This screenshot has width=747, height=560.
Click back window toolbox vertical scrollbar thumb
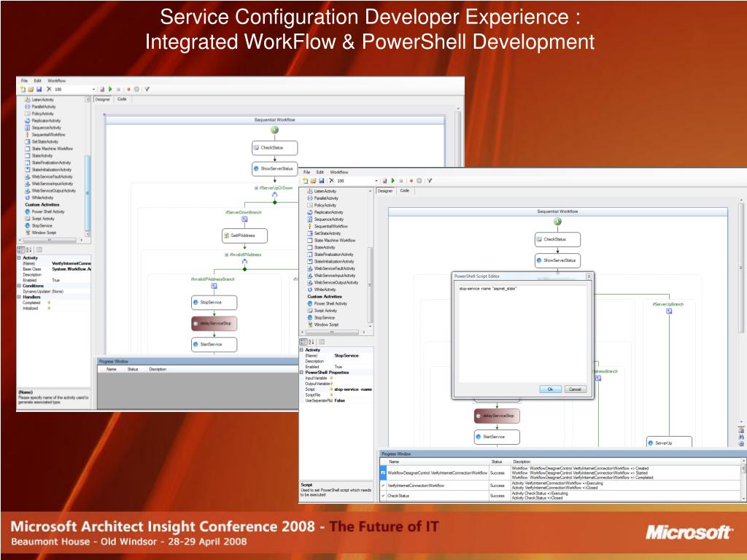pyautogui.click(x=88, y=192)
